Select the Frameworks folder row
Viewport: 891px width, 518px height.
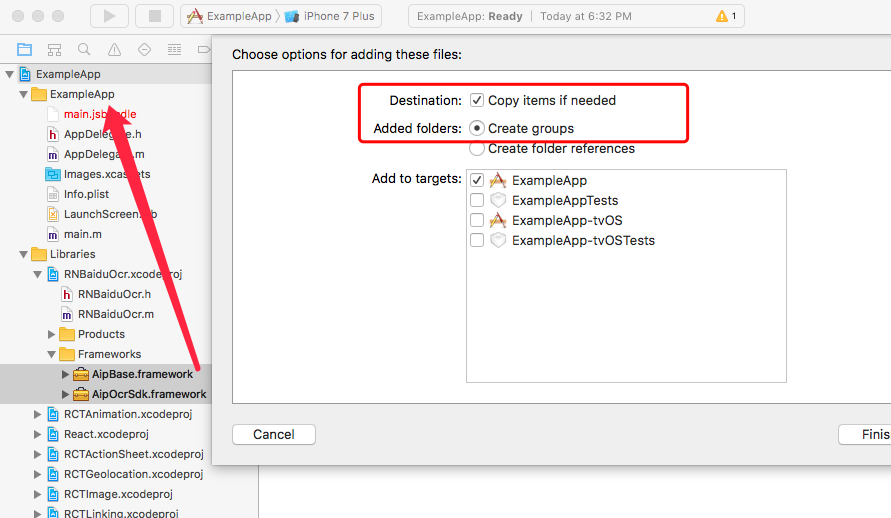click(106, 354)
